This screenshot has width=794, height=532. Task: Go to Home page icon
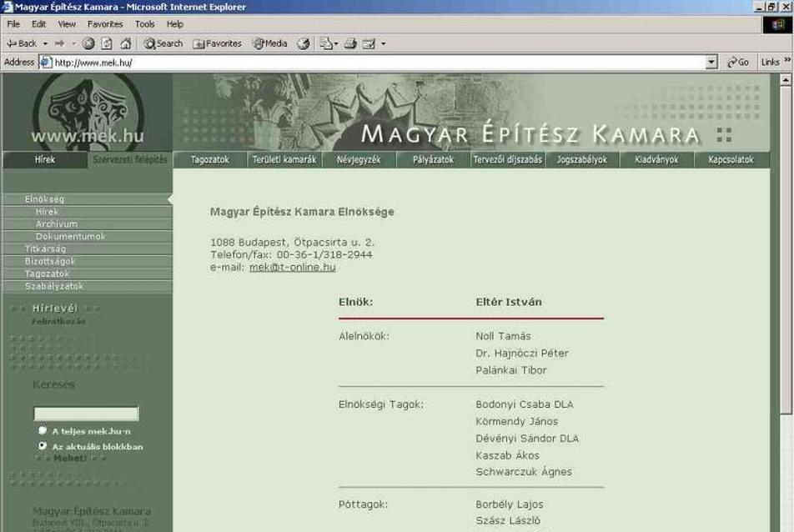point(126,43)
